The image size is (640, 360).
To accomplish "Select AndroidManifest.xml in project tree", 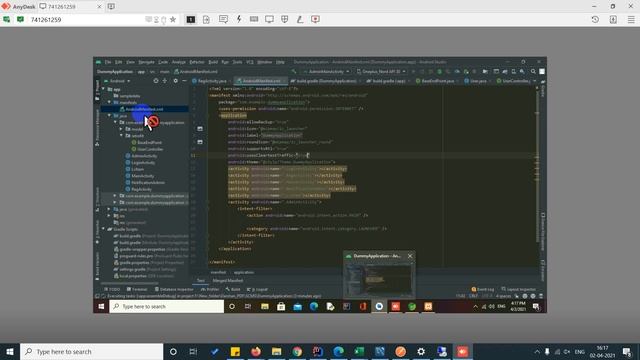I will 144,109.
